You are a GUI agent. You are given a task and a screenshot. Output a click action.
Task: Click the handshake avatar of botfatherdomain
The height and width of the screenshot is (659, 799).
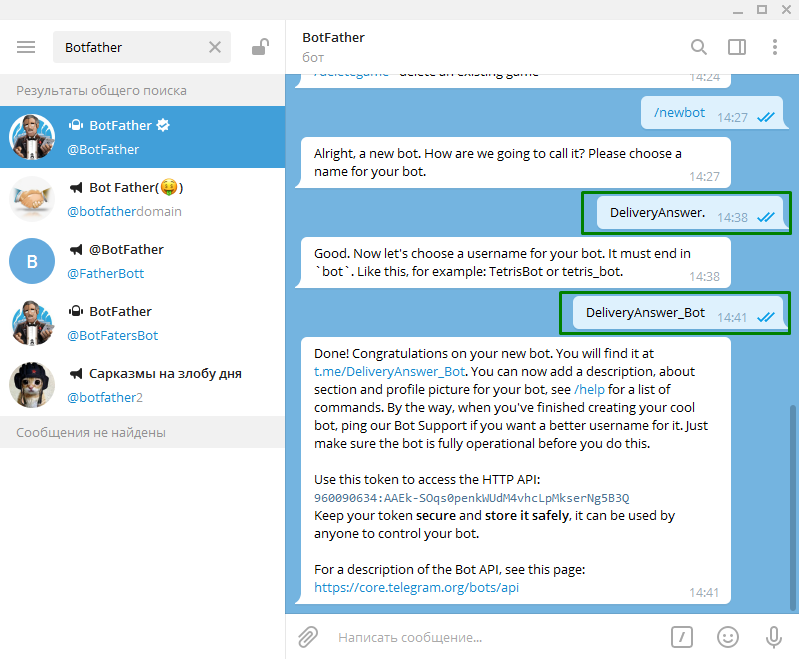tap(32, 199)
